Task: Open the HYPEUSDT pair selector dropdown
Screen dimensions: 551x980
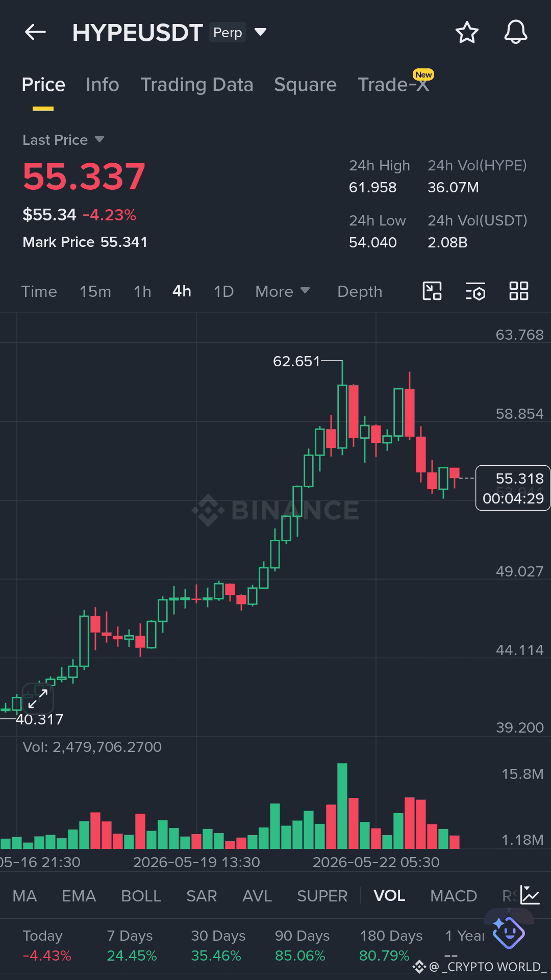Action: tap(260, 32)
